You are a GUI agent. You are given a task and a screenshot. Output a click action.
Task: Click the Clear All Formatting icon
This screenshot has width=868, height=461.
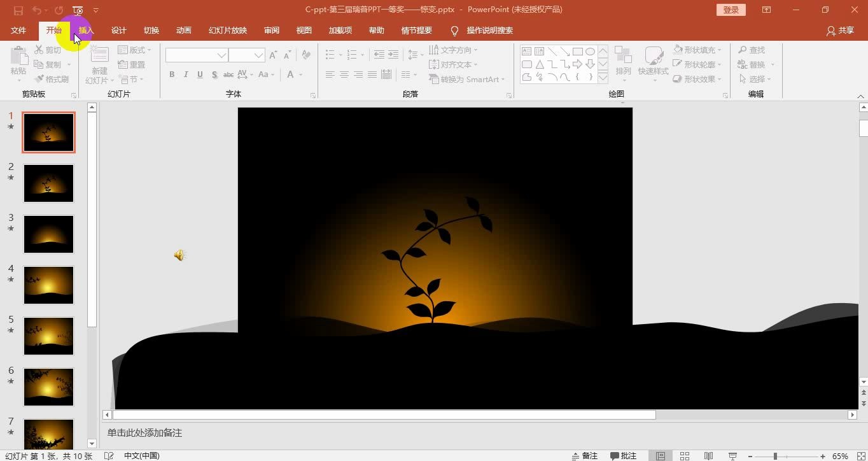pos(306,55)
